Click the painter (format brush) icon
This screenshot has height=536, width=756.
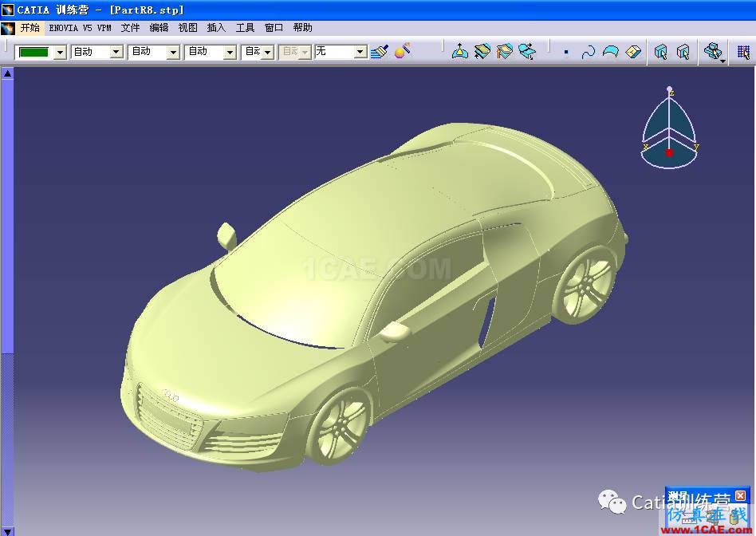point(380,51)
